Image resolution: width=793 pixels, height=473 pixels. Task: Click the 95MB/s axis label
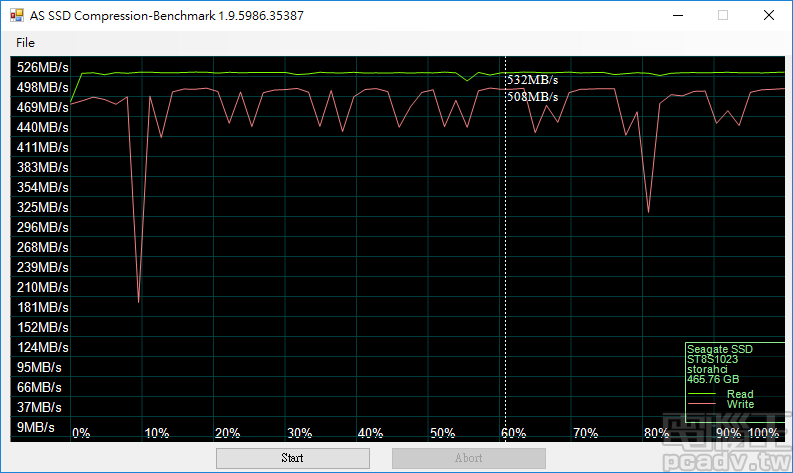tap(39, 367)
